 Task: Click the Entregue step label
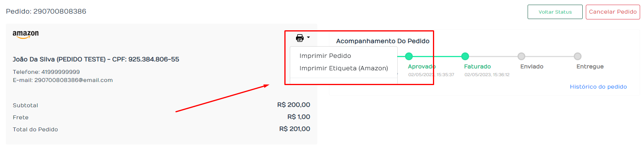(x=590, y=66)
